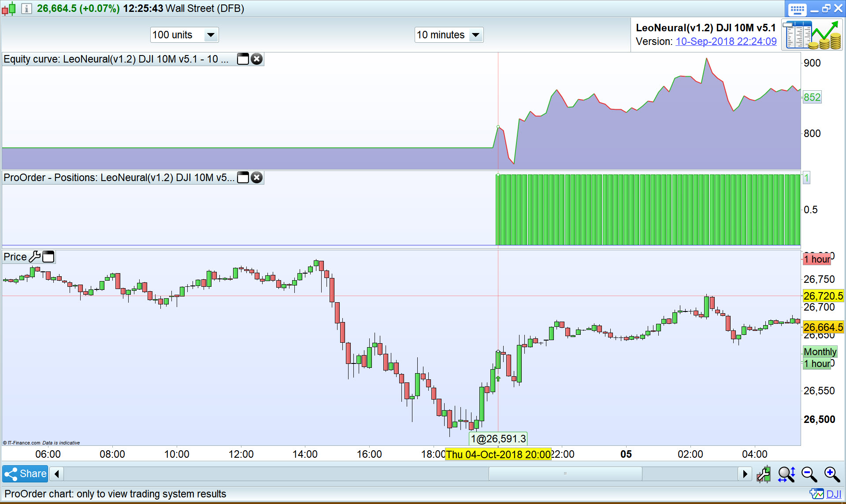
Task: Click the info icon in title bar
Action: click(26, 8)
